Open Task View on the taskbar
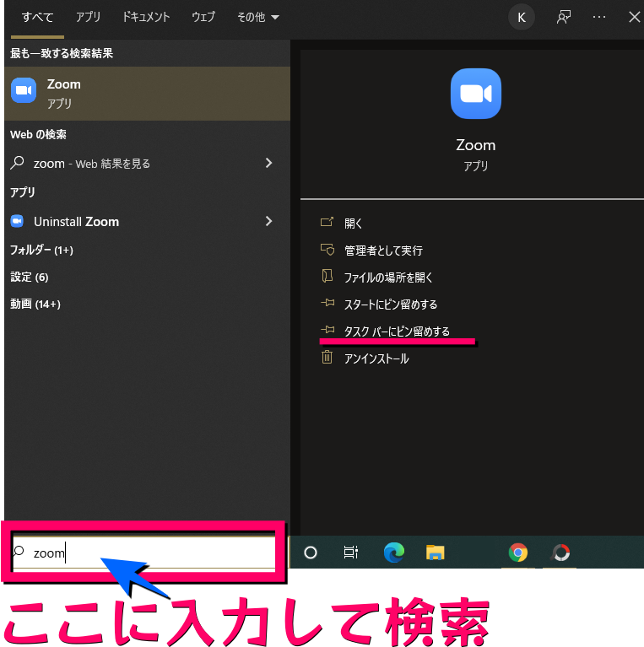644x647 pixels. pos(351,552)
